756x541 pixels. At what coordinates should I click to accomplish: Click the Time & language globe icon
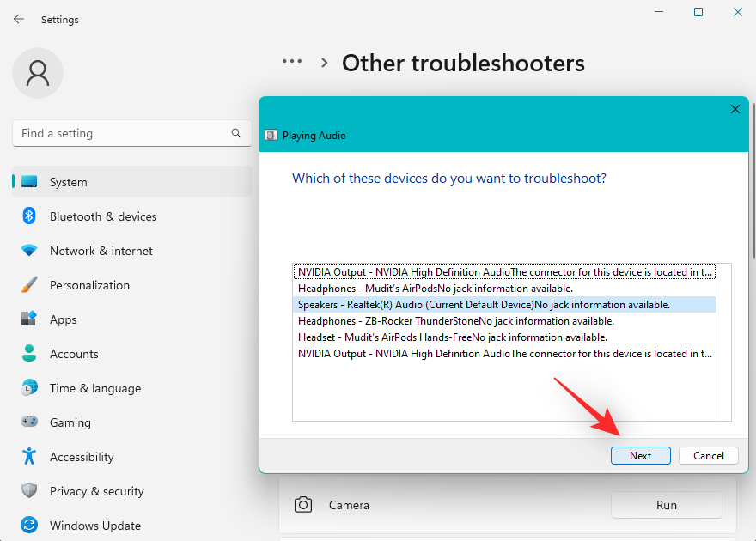29,388
